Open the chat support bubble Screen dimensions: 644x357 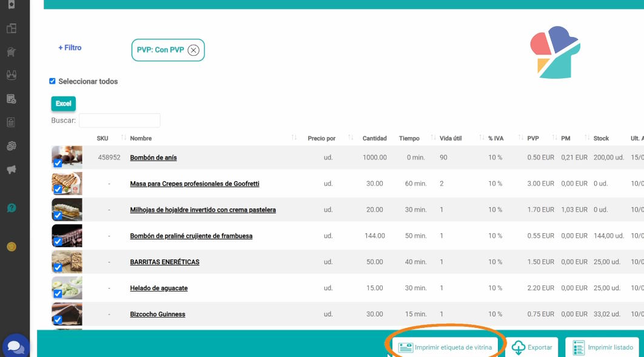pyautogui.click(x=16, y=346)
